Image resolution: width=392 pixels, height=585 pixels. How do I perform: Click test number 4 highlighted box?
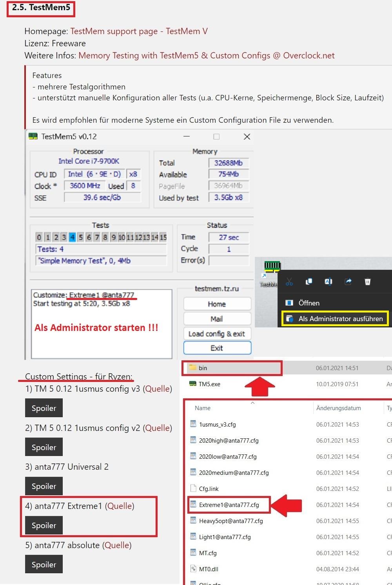coord(72,237)
